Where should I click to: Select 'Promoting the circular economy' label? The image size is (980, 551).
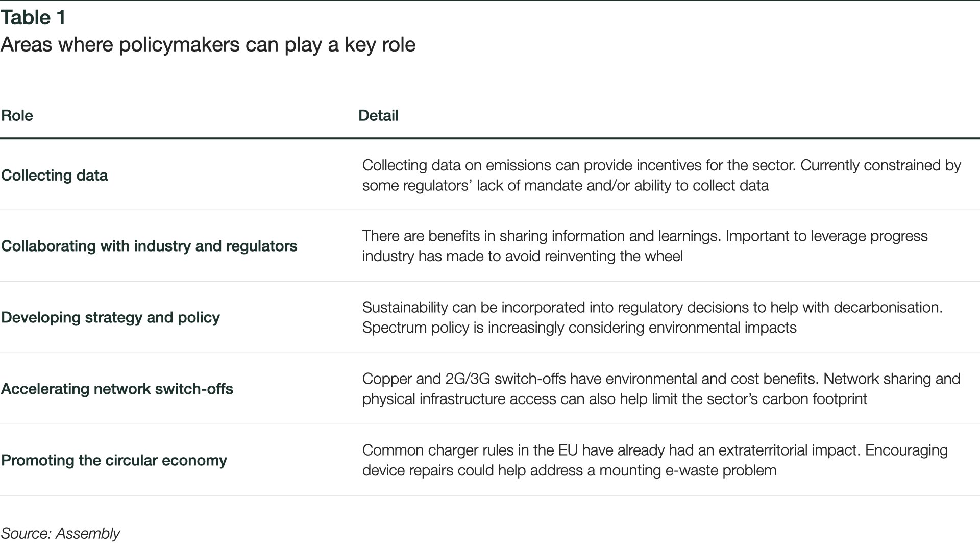(114, 460)
